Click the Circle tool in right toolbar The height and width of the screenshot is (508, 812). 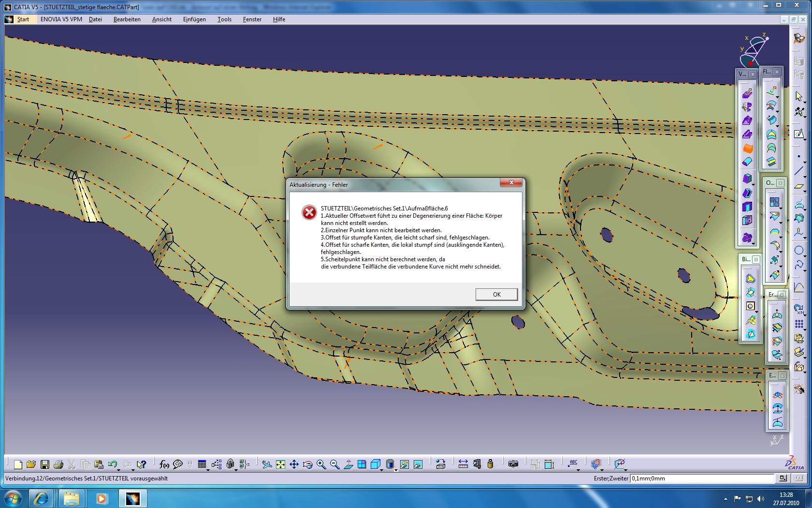coord(799,250)
